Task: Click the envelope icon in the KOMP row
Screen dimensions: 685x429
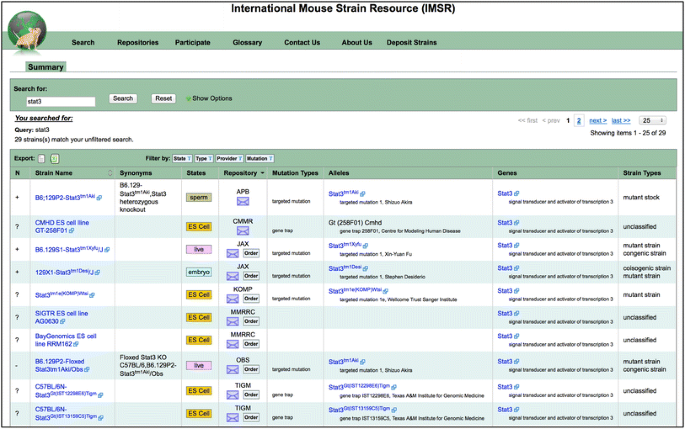Action: coord(234,296)
